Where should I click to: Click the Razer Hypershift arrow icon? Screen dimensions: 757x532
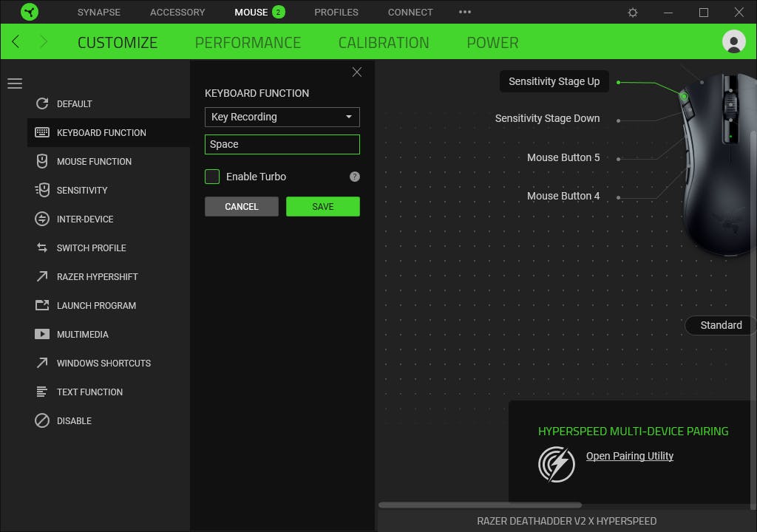coord(42,276)
